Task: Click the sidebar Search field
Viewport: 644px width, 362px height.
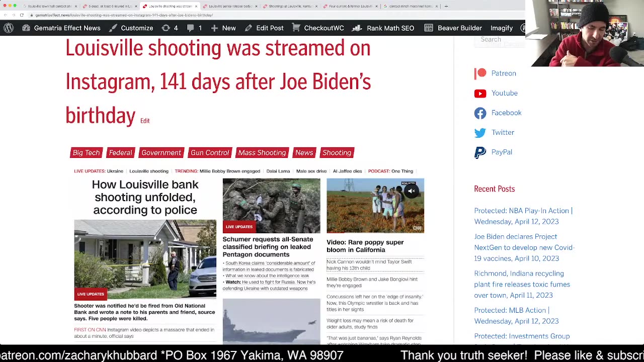Action: click(500, 40)
